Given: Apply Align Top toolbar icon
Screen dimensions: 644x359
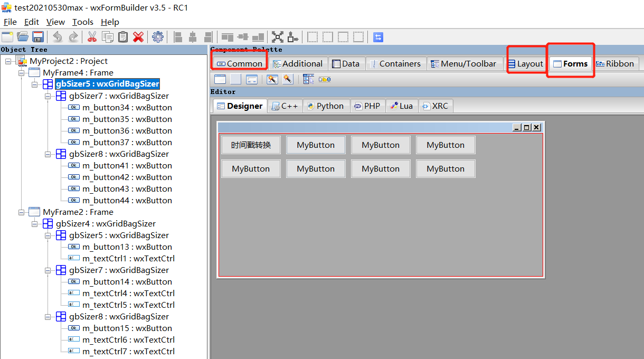Looking at the screenshot, I should [228, 37].
